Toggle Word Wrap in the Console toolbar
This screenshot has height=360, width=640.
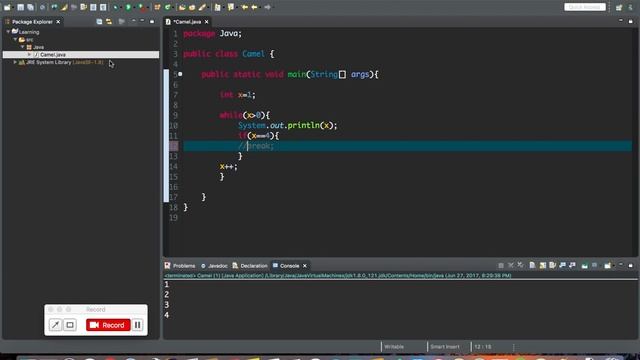tap(552, 266)
